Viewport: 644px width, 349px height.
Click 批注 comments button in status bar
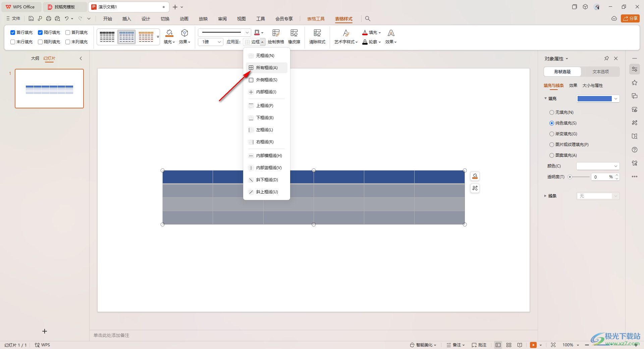479,345
